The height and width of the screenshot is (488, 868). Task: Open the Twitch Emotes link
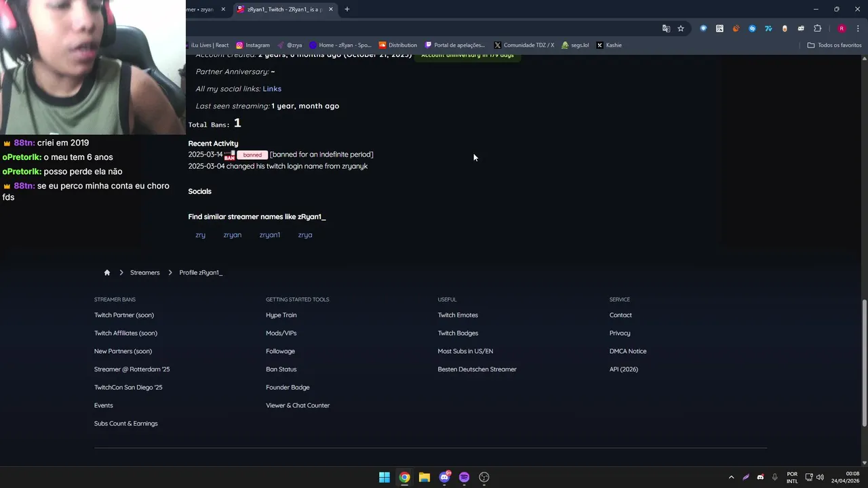[x=458, y=315]
